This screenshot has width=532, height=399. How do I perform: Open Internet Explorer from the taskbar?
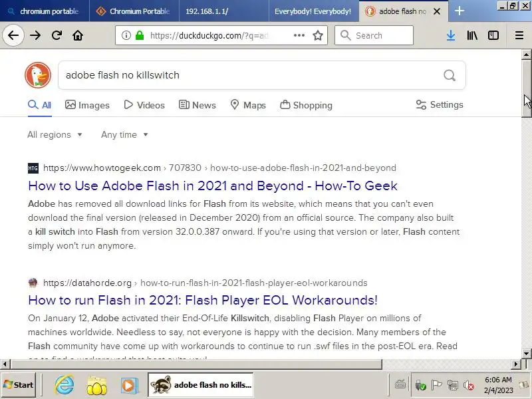click(x=64, y=385)
